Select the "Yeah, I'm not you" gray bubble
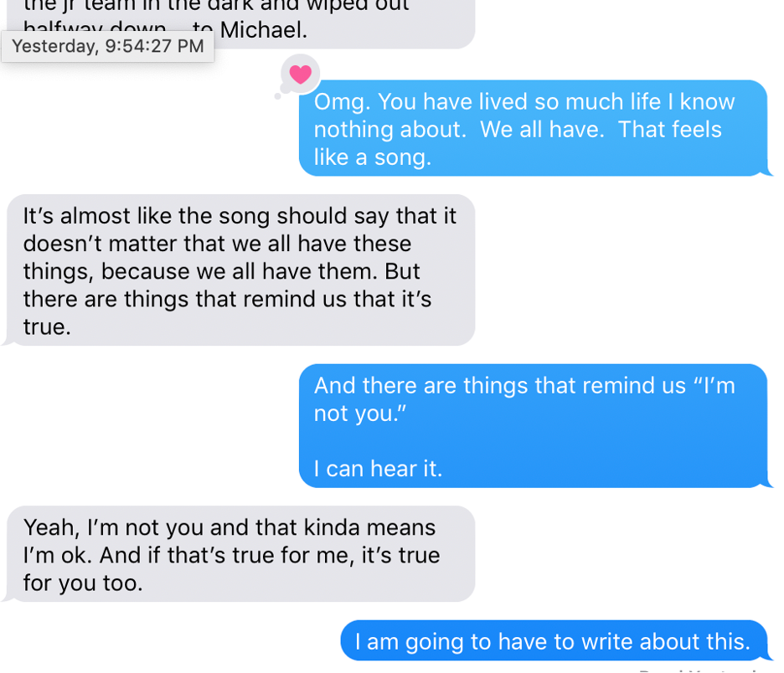The height and width of the screenshot is (673, 784). (240, 553)
